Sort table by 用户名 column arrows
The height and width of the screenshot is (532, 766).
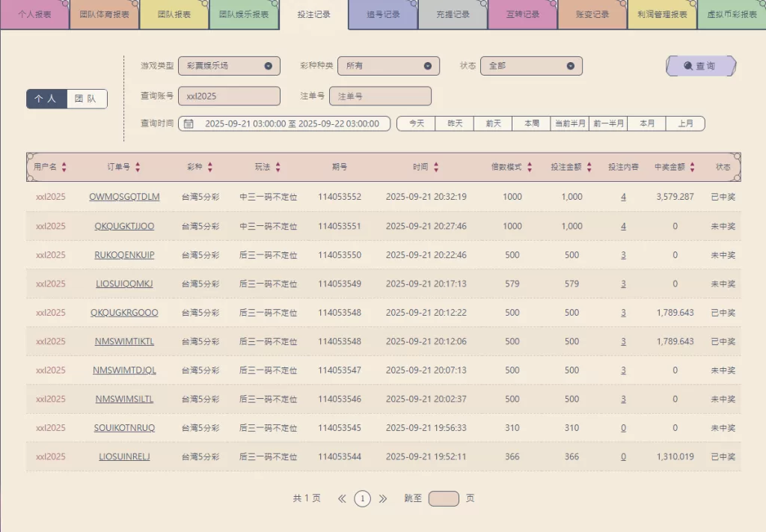click(x=64, y=168)
